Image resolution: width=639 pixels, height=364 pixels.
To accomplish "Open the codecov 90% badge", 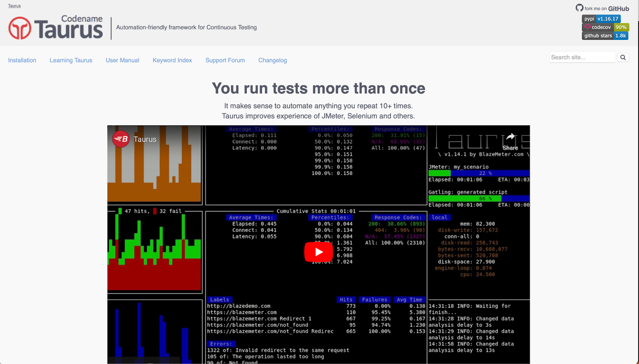I will (x=605, y=27).
